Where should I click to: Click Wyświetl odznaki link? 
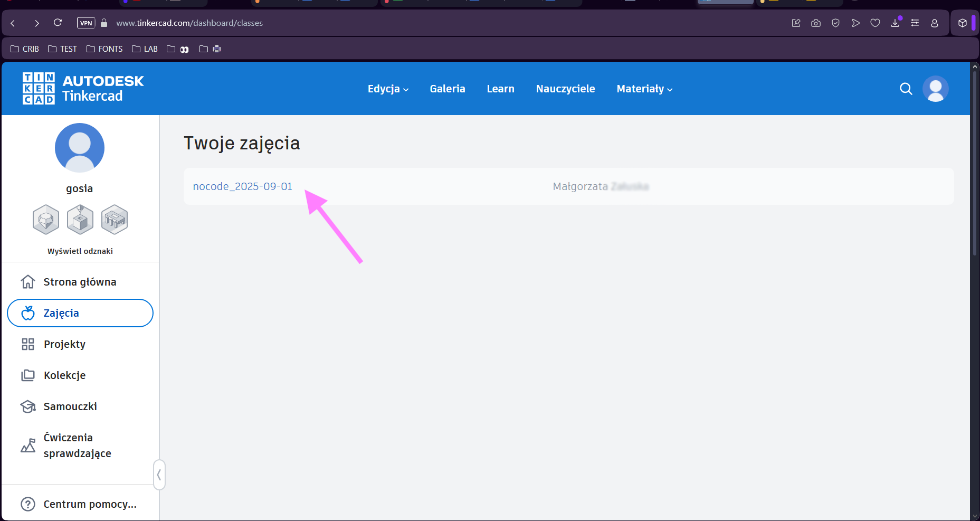[x=80, y=251]
